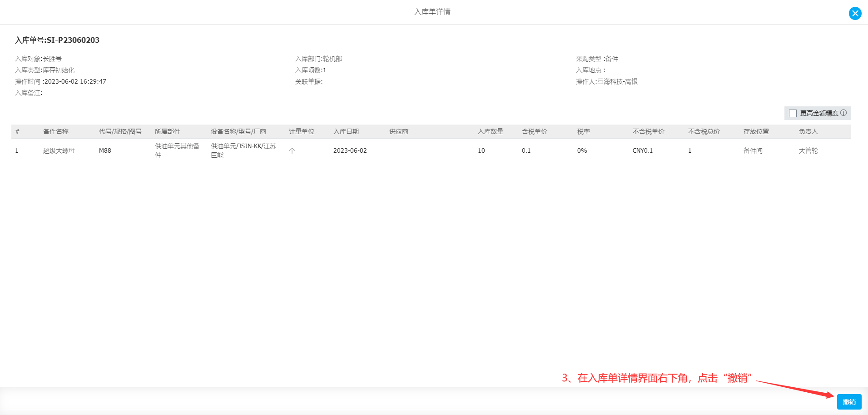This screenshot has height=415, width=868.
Task: Click the 入库单号:SI-P23060203 heading
Action: 57,40
